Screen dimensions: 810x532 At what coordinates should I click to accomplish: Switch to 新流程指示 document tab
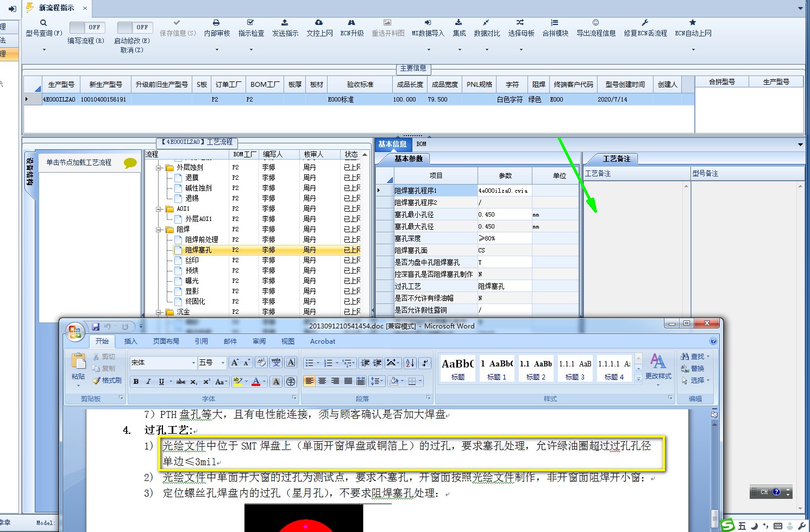coord(56,8)
